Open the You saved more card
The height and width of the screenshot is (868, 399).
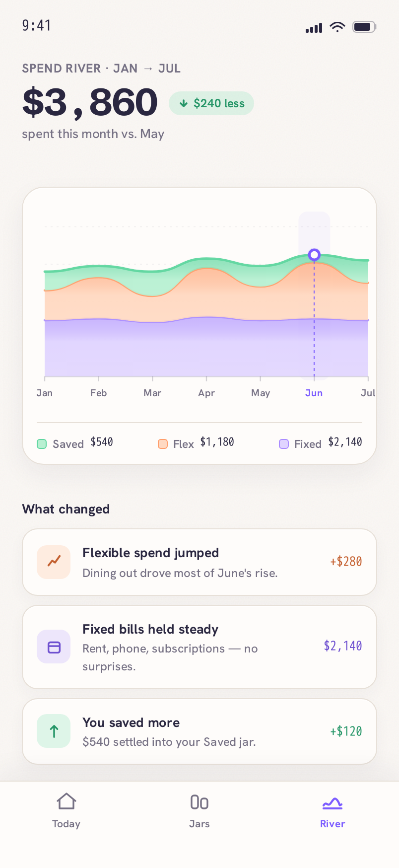click(199, 731)
